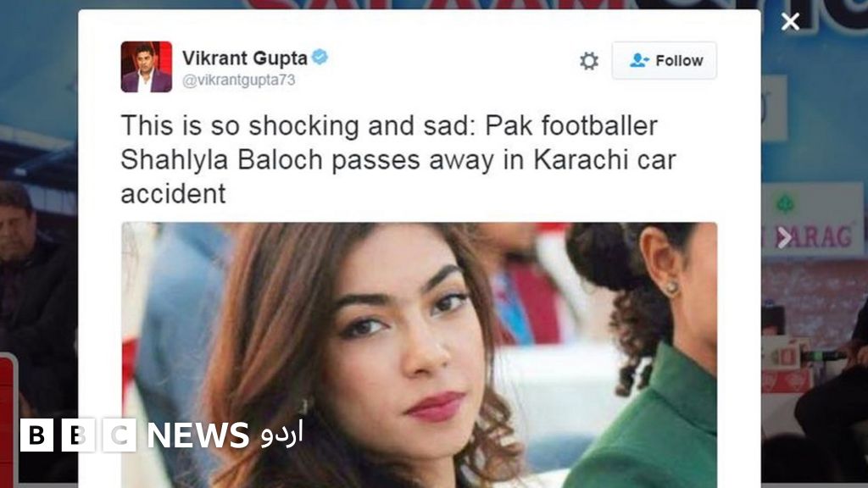Click the second B block of BBC logo

pyautogui.click(x=78, y=435)
